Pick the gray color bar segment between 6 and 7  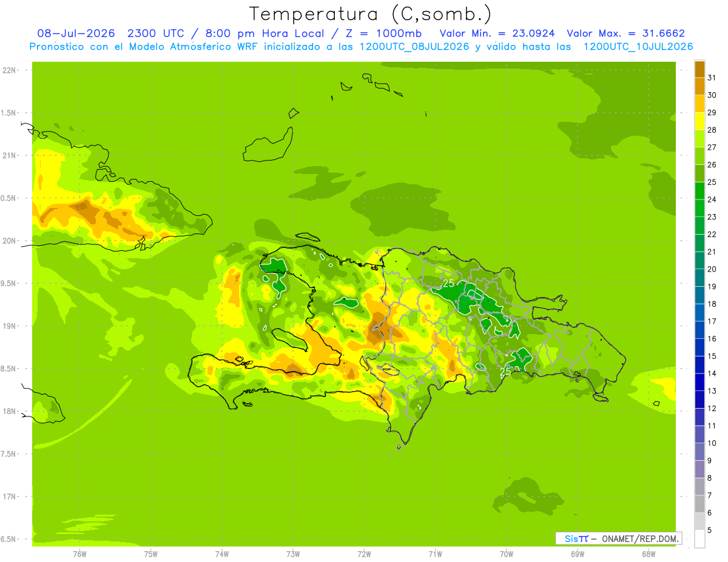click(x=699, y=504)
